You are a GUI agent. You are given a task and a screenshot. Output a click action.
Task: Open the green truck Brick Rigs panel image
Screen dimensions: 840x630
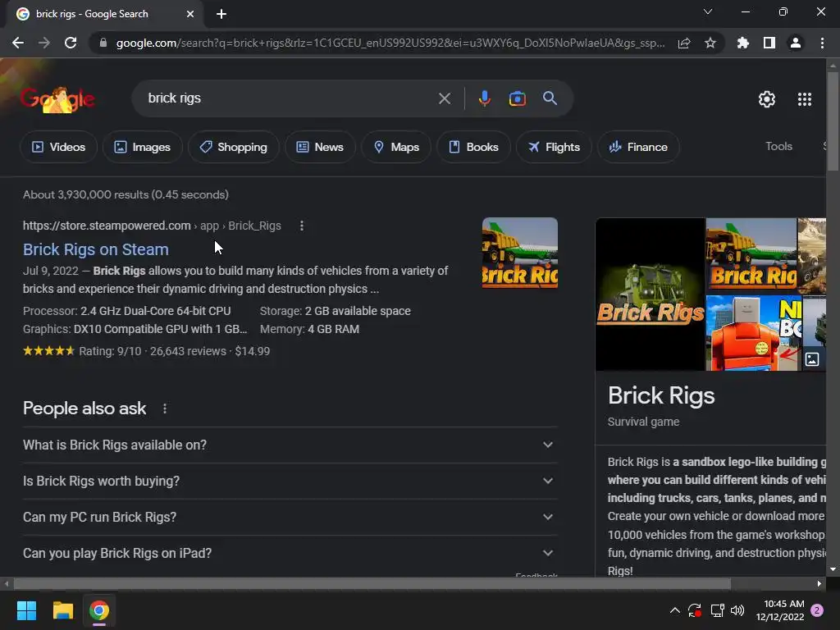[x=651, y=294]
